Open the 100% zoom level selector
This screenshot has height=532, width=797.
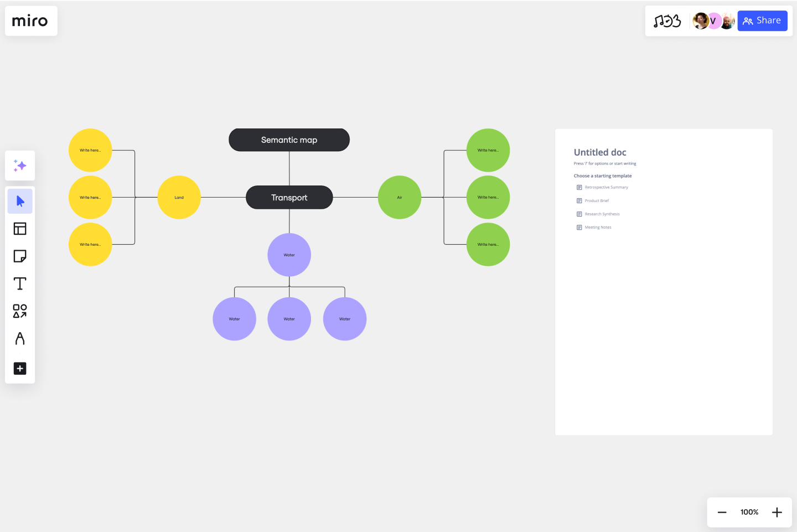(749, 512)
